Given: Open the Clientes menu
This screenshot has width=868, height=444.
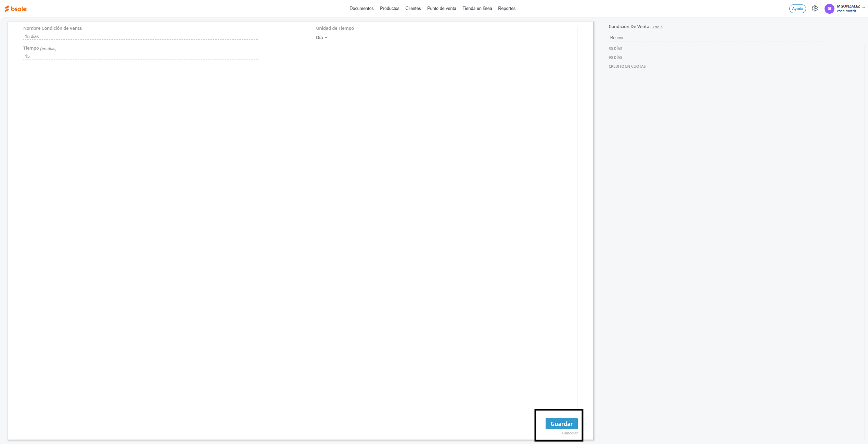Looking at the screenshot, I should [413, 9].
